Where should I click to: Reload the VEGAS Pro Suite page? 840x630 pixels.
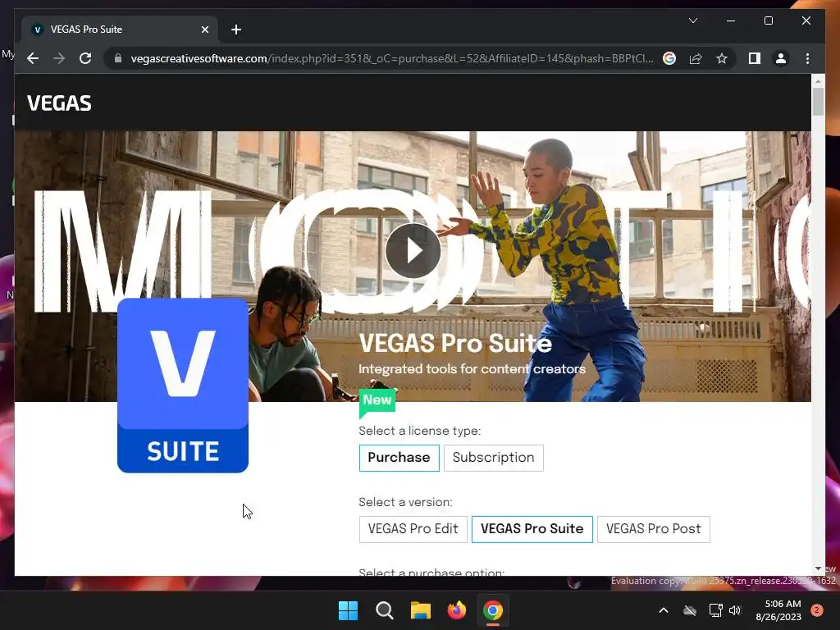[85, 58]
